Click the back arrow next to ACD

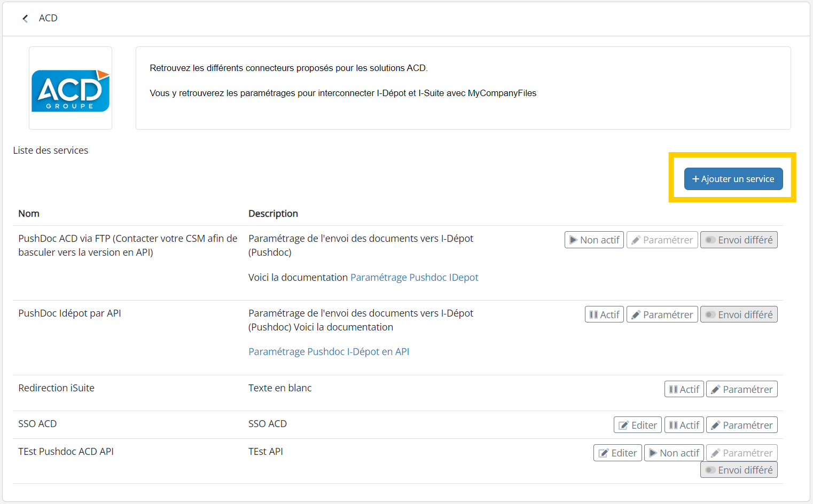(25, 19)
